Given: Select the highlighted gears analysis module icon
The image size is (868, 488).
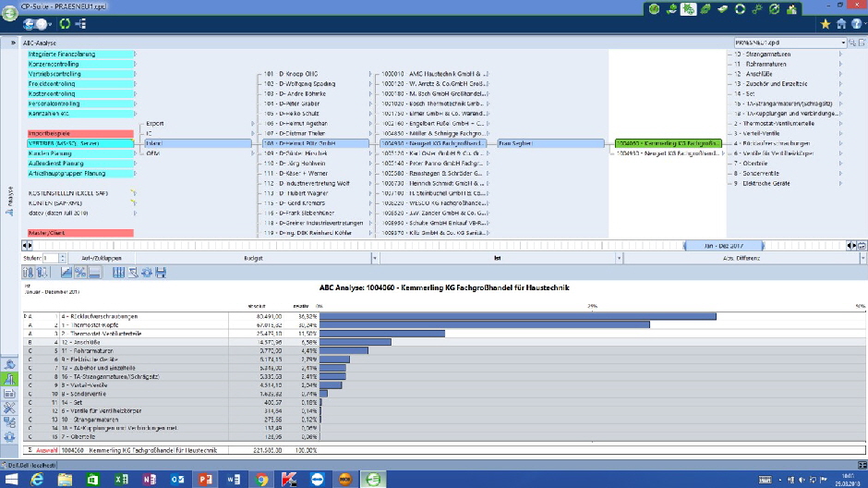Looking at the screenshot, I should tap(689, 9).
